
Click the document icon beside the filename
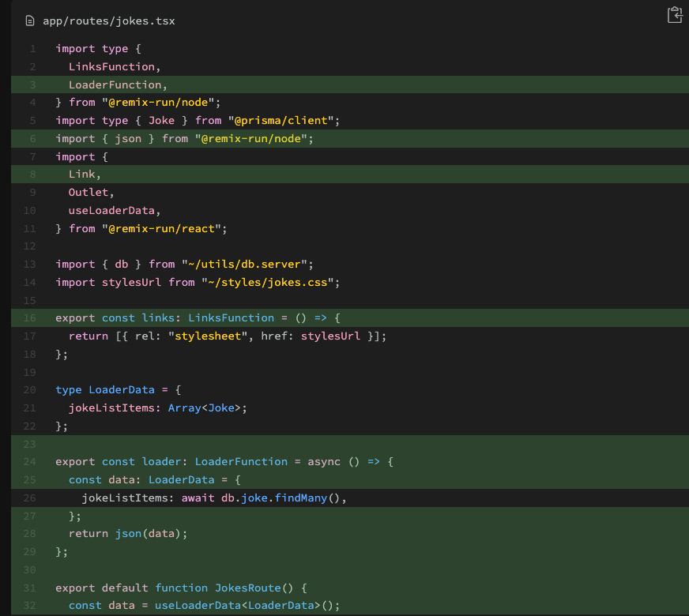pyautogui.click(x=31, y=22)
